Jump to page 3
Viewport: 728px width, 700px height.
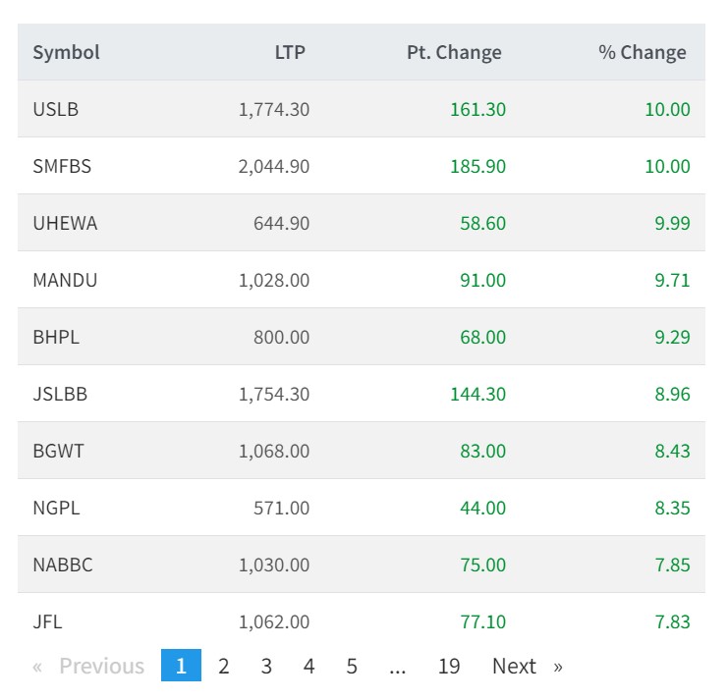[x=266, y=667]
